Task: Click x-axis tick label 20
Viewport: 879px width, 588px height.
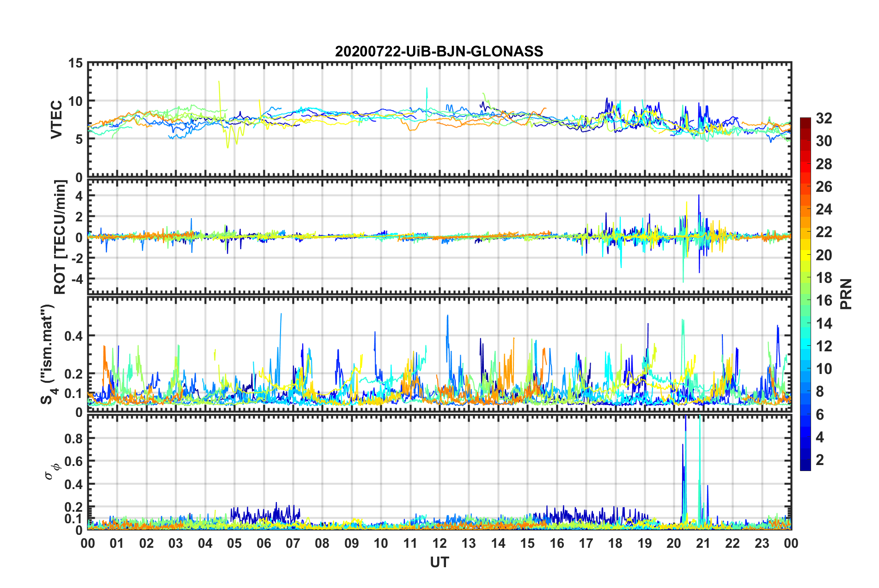Action: pyautogui.click(x=674, y=543)
